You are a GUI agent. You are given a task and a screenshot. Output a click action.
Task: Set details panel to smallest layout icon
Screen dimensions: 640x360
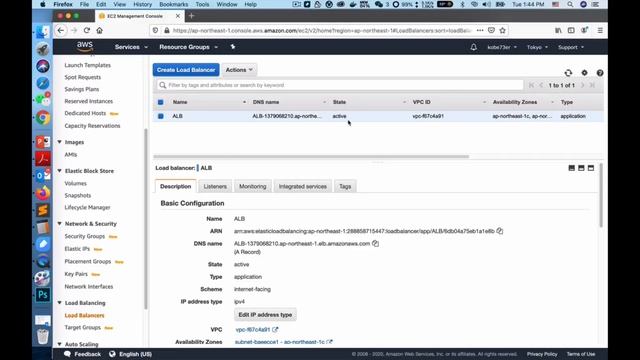coord(571,168)
